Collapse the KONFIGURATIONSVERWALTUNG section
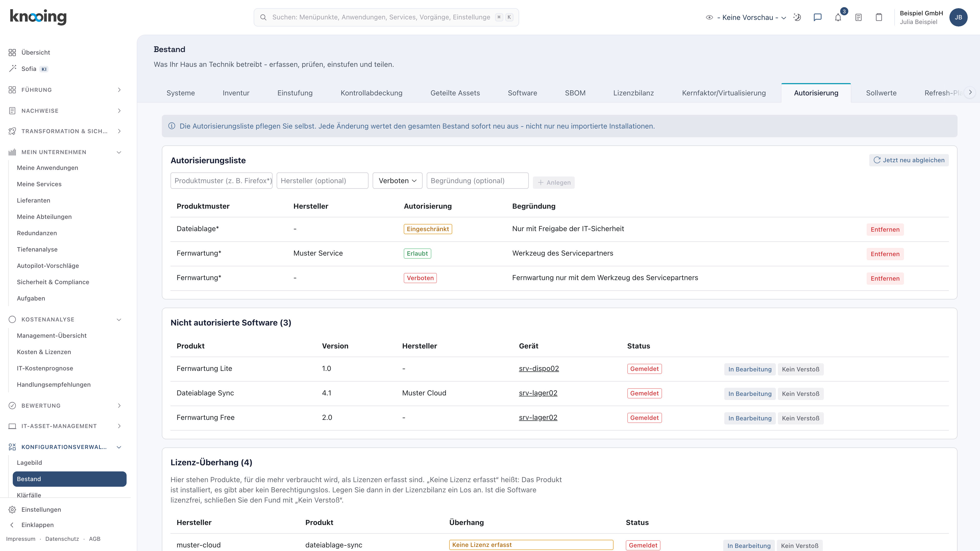The width and height of the screenshot is (980, 551). tap(65, 447)
